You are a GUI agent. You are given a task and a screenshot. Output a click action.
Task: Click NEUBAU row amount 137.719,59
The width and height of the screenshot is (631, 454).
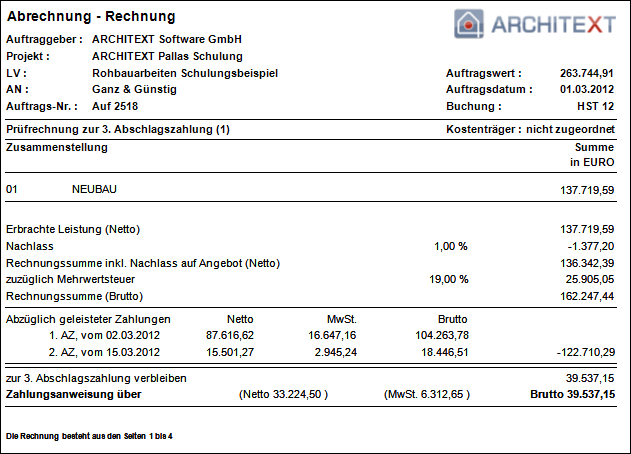click(587, 190)
